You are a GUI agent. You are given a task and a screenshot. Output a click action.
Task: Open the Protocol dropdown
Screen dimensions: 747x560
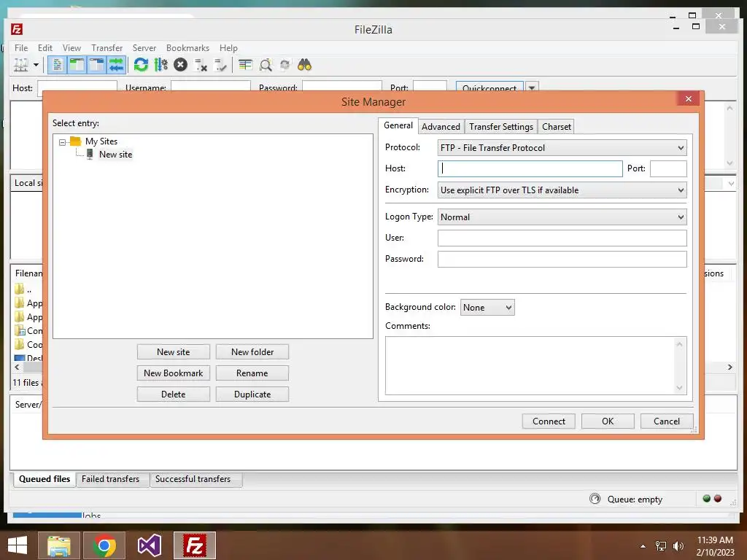[x=562, y=147]
